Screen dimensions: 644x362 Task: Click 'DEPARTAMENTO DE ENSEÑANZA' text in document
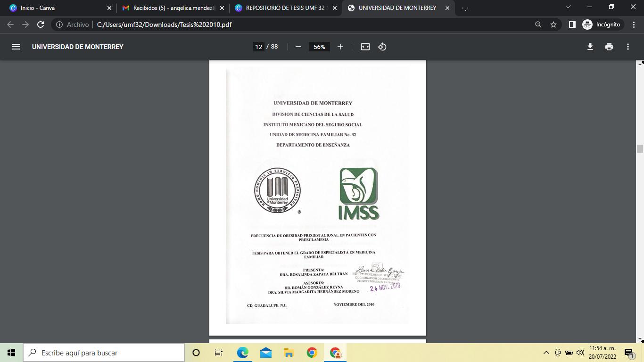click(x=313, y=145)
